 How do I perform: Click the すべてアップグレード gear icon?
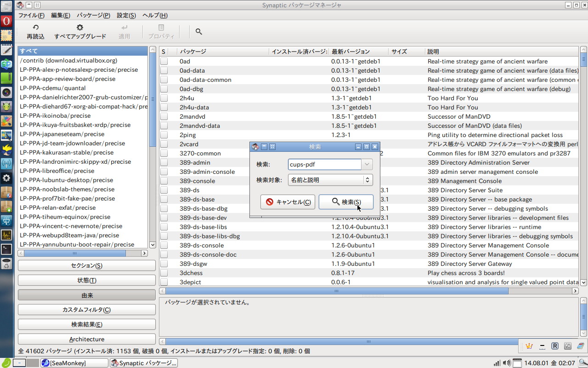[x=80, y=28]
